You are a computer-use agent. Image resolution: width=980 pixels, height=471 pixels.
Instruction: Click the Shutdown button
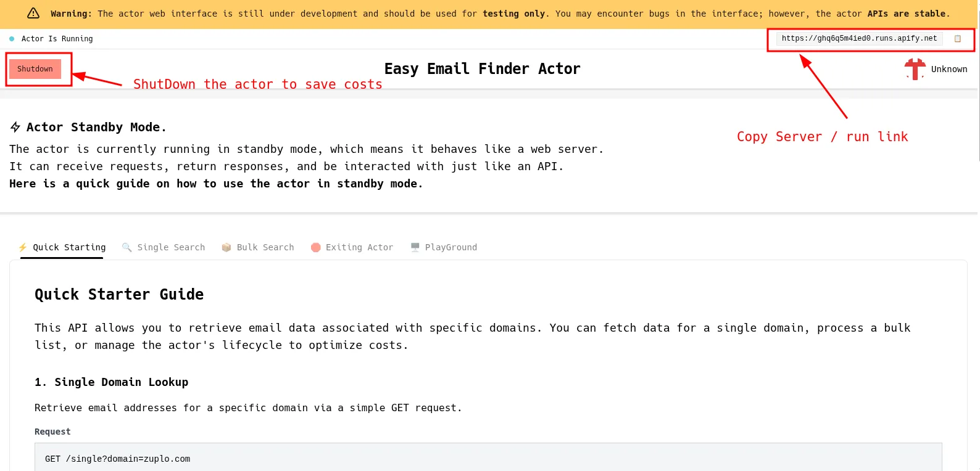[x=35, y=69]
